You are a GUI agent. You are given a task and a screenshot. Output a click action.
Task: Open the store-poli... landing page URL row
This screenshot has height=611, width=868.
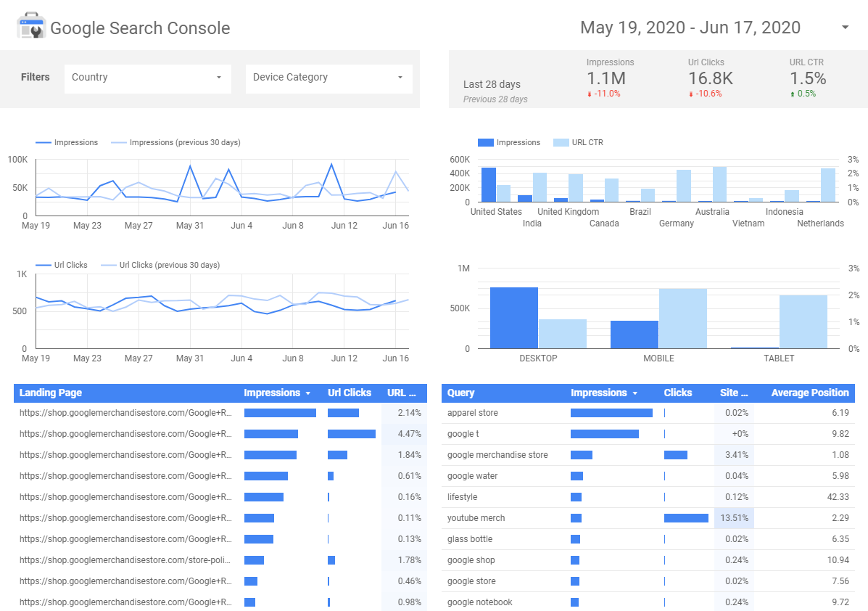pyautogui.click(x=125, y=560)
